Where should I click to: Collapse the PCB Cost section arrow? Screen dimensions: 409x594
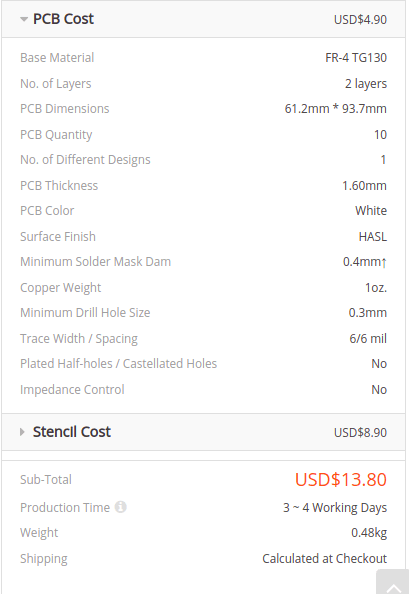(24, 19)
